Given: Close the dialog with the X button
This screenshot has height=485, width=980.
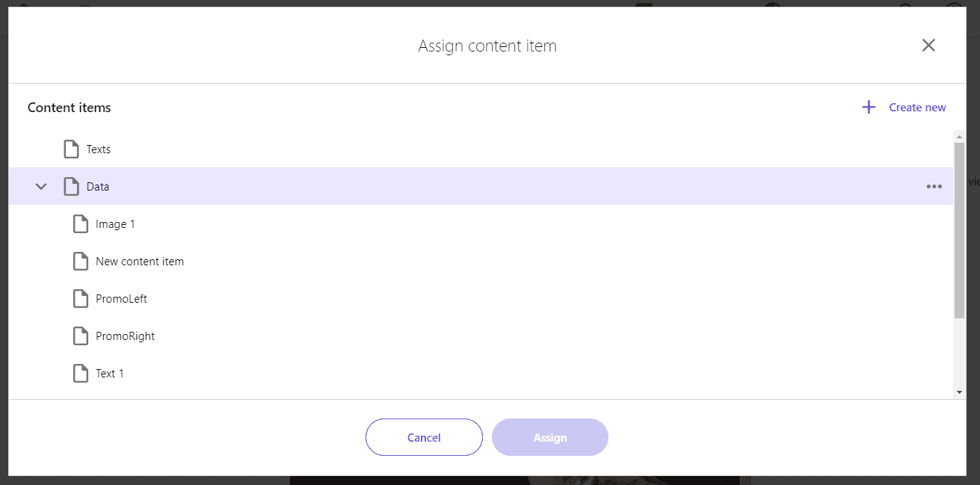Looking at the screenshot, I should 928,46.
